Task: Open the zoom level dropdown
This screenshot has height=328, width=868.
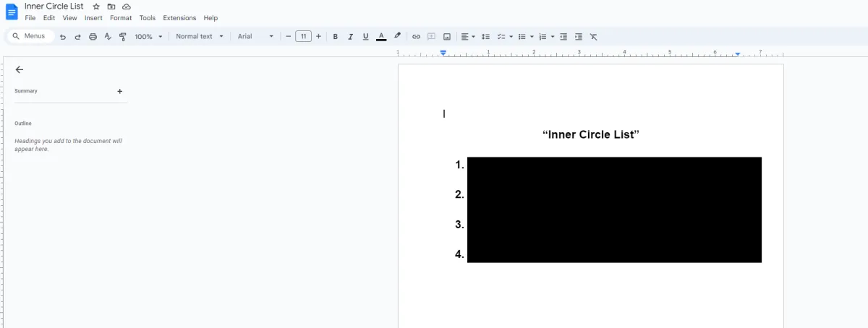Action: [148, 36]
